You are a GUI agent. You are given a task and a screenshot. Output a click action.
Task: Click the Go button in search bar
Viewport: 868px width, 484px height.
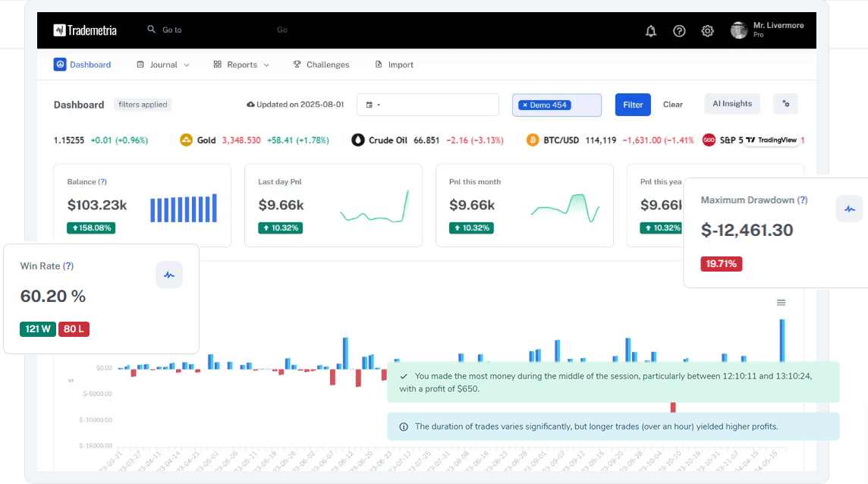[281, 30]
